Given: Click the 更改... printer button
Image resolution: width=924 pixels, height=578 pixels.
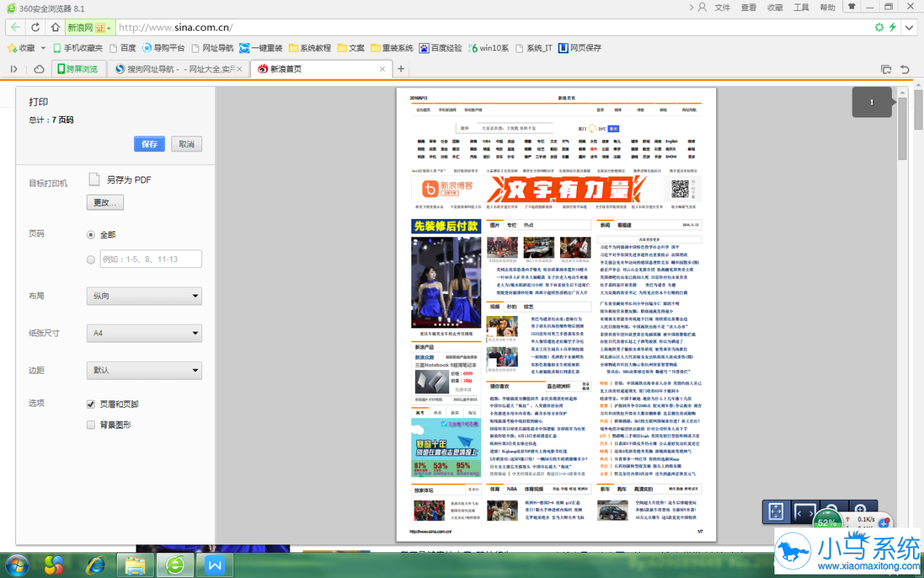Looking at the screenshot, I should click(x=105, y=202).
